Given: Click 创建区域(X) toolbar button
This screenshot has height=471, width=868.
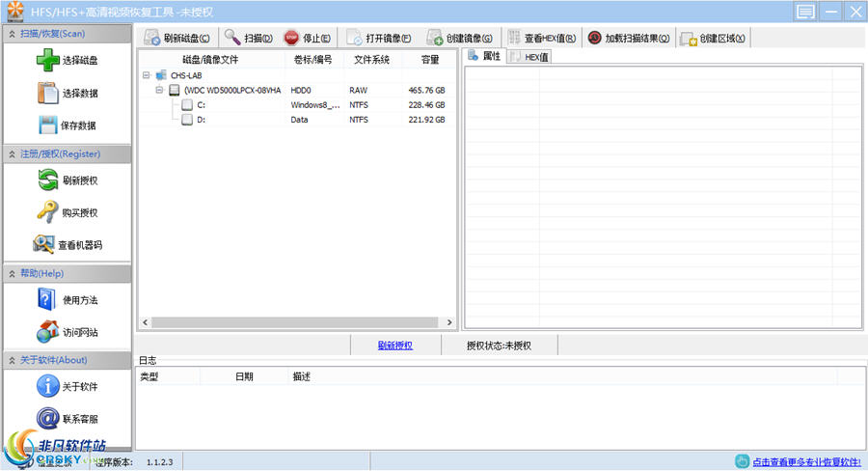Looking at the screenshot, I should click(x=713, y=38).
